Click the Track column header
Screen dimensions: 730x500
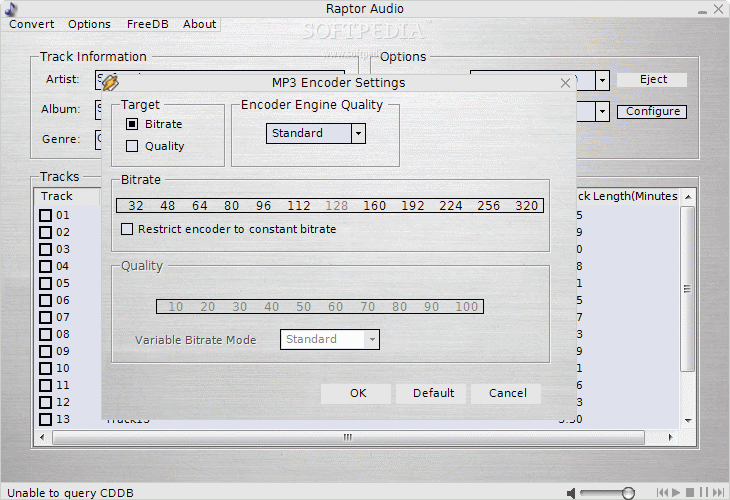click(67, 196)
